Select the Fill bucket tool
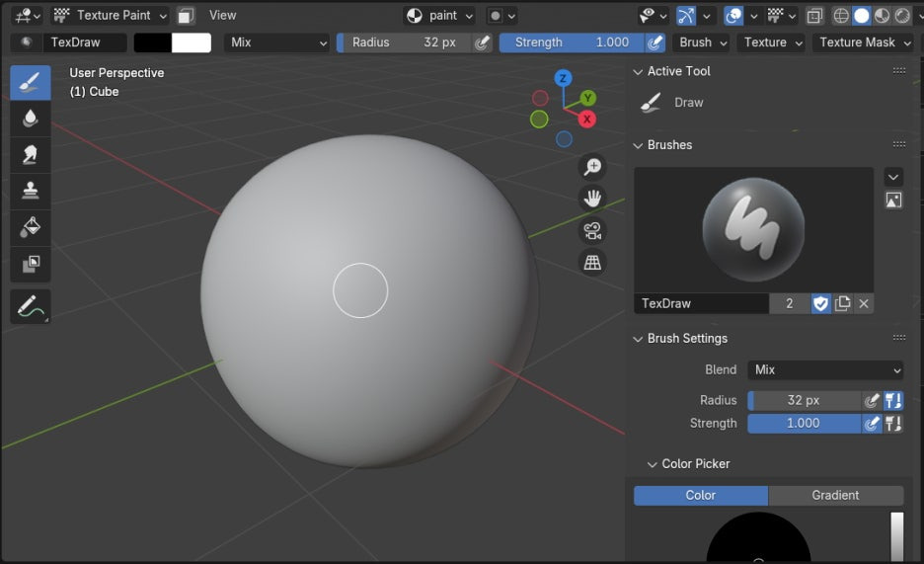Screen dimensions: 924x564 tap(30, 227)
